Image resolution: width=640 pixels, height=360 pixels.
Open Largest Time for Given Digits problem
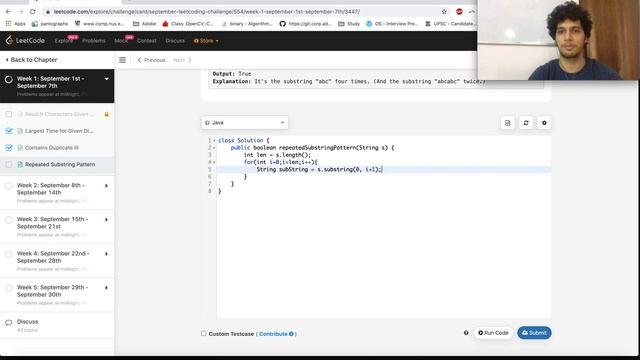59,131
